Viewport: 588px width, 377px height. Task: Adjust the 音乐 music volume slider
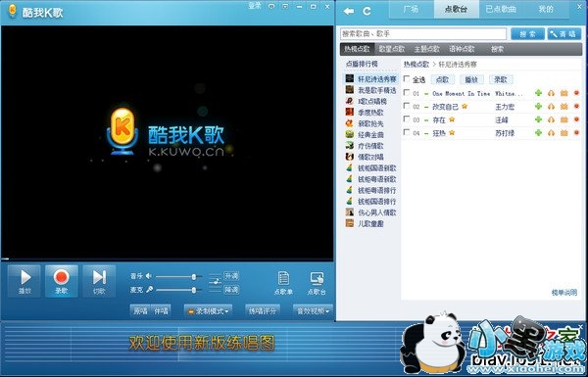179,276
